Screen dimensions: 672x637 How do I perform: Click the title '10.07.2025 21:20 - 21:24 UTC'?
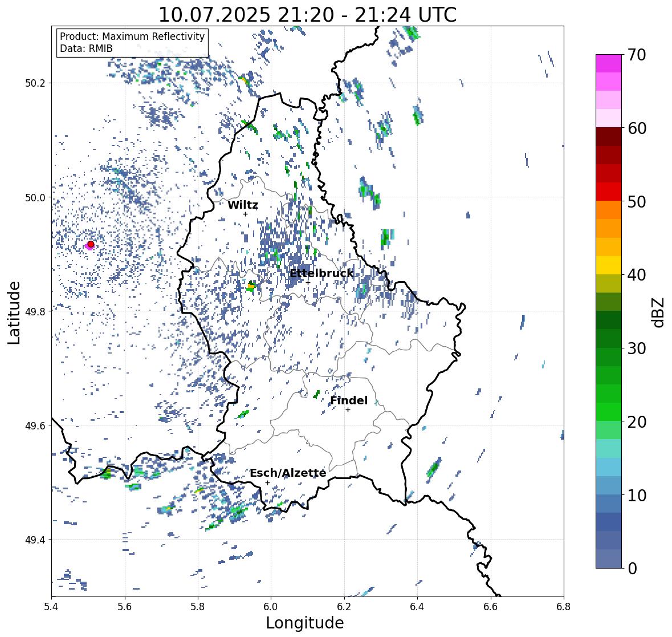(x=307, y=15)
